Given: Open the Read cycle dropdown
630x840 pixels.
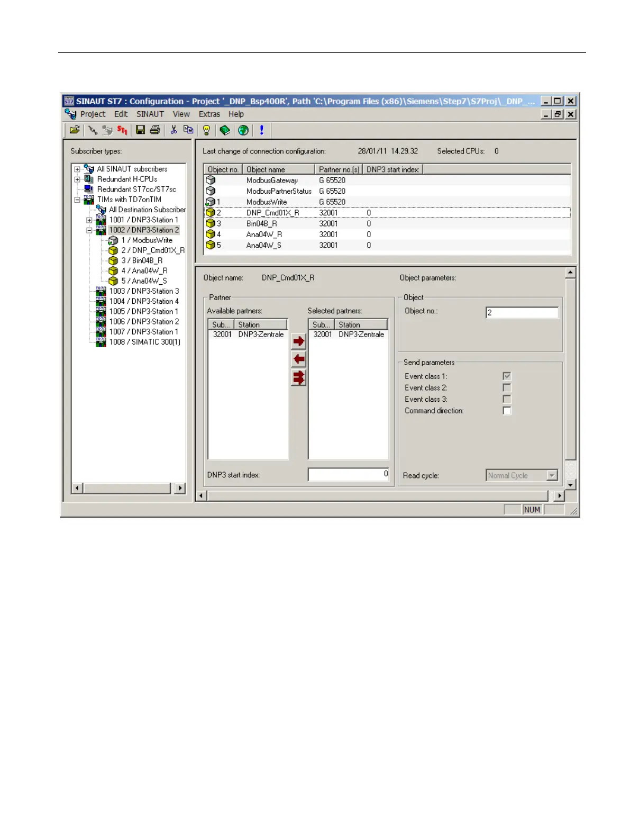Looking at the screenshot, I should tap(552, 475).
